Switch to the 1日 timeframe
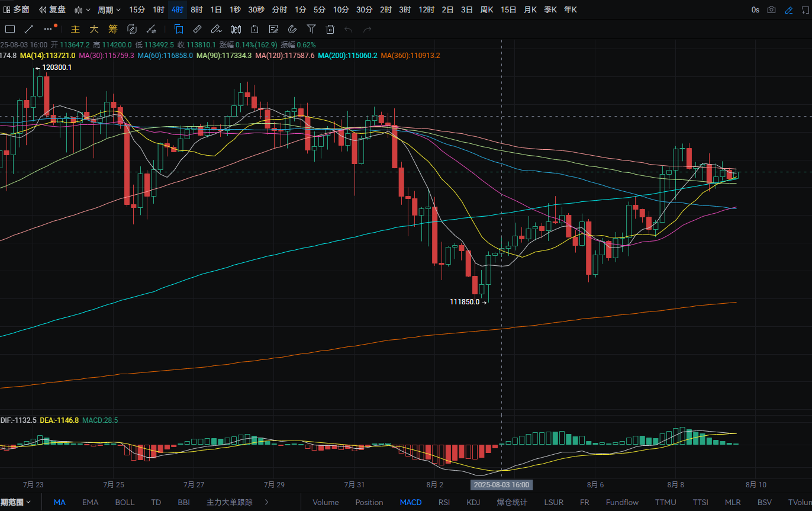Screen dimensions: 812x511 (216, 9)
